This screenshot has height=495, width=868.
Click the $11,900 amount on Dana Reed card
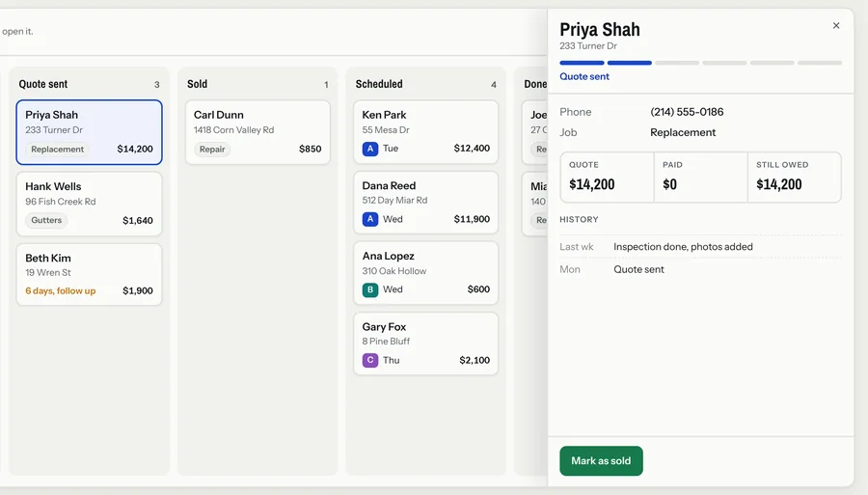click(x=472, y=219)
